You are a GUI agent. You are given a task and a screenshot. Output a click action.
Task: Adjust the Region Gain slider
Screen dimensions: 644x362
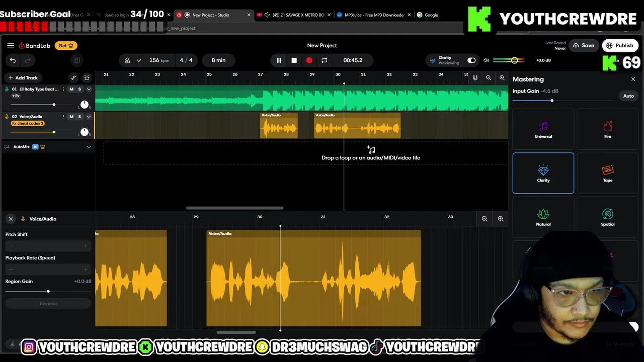pos(48,291)
